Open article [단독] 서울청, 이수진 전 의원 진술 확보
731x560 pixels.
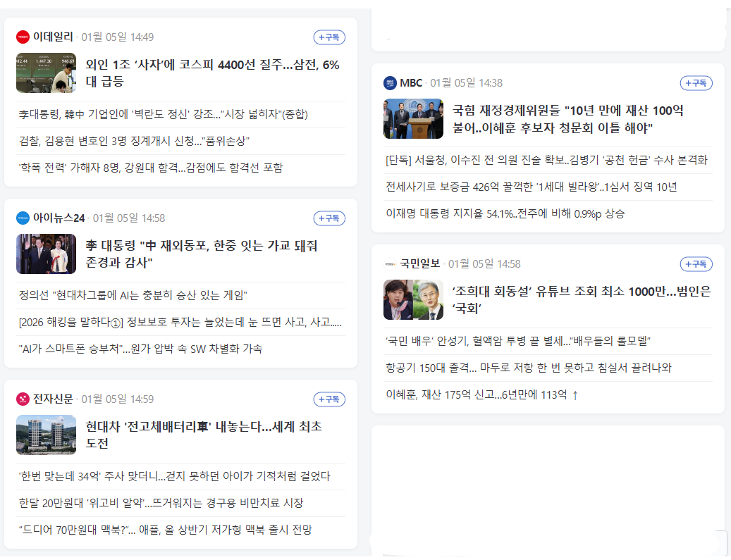point(546,161)
